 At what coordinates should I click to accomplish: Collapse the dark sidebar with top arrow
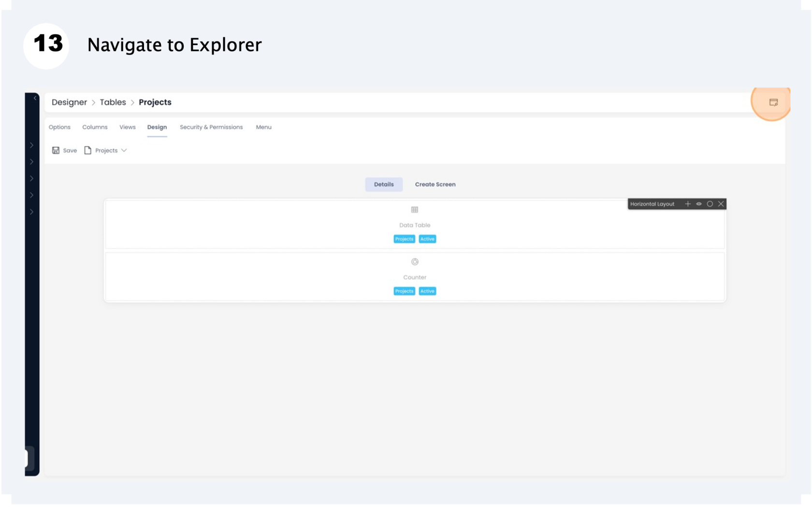coord(35,98)
